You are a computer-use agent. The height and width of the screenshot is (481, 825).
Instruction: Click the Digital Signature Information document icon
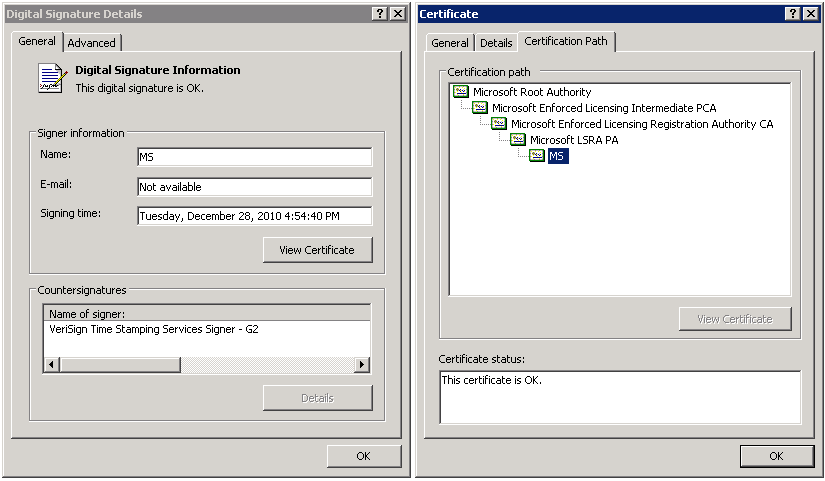pos(52,78)
